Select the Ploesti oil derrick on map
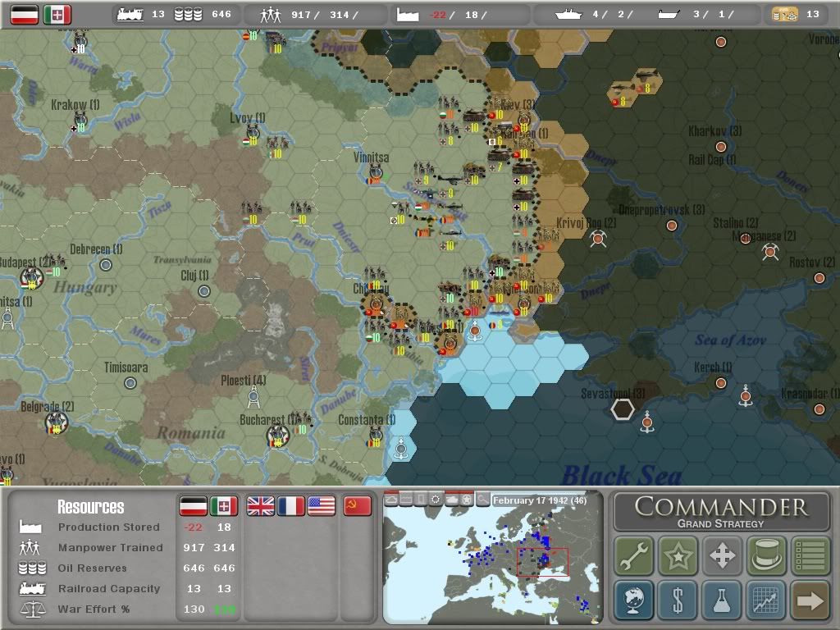The image size is (840, 630). pyautogui.click(x=254, y=397)
